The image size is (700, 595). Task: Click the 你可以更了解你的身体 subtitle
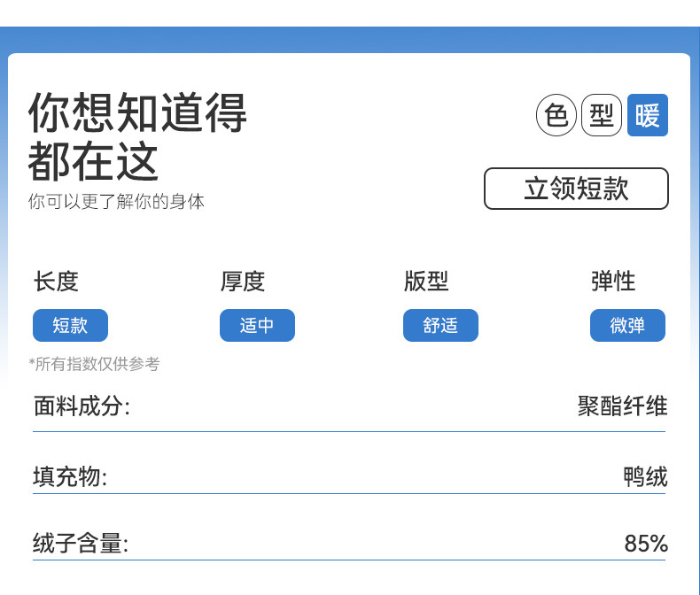coord(116,202)
